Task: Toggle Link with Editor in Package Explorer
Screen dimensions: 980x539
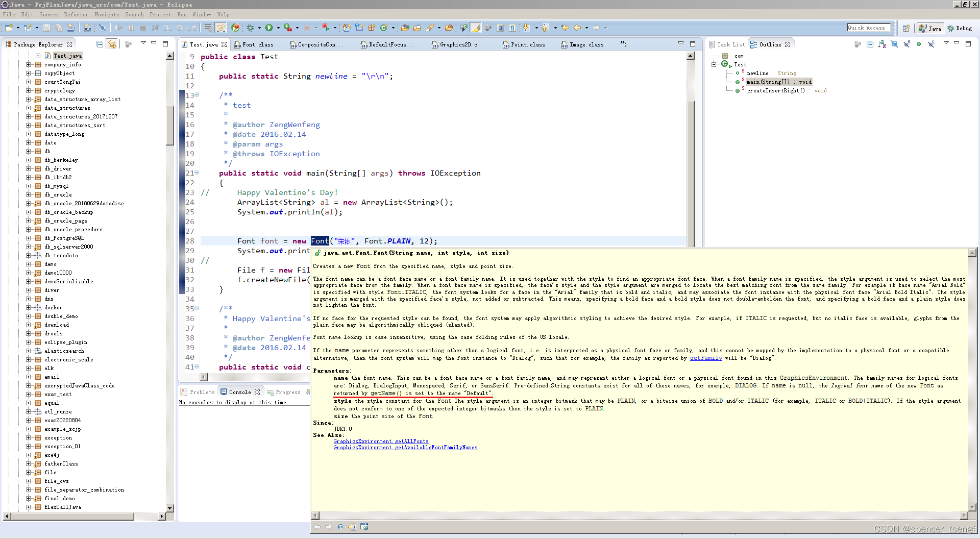Action: pyautogui.click(x=112, y=44)
